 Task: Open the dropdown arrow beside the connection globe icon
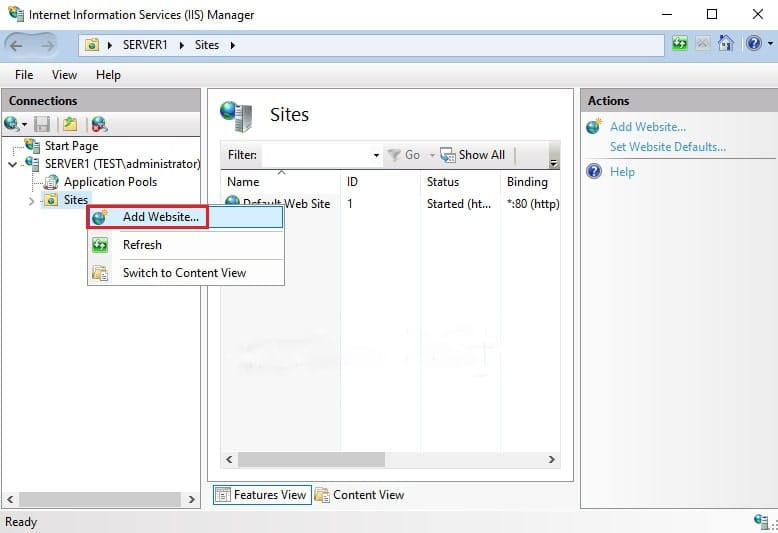click(x=24, y=124)
